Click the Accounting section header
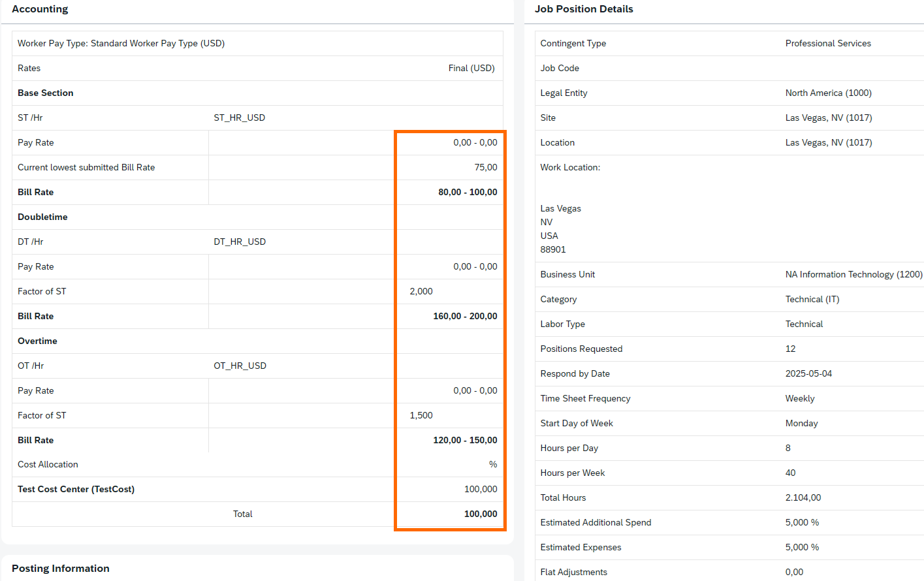 click(40, 9)
